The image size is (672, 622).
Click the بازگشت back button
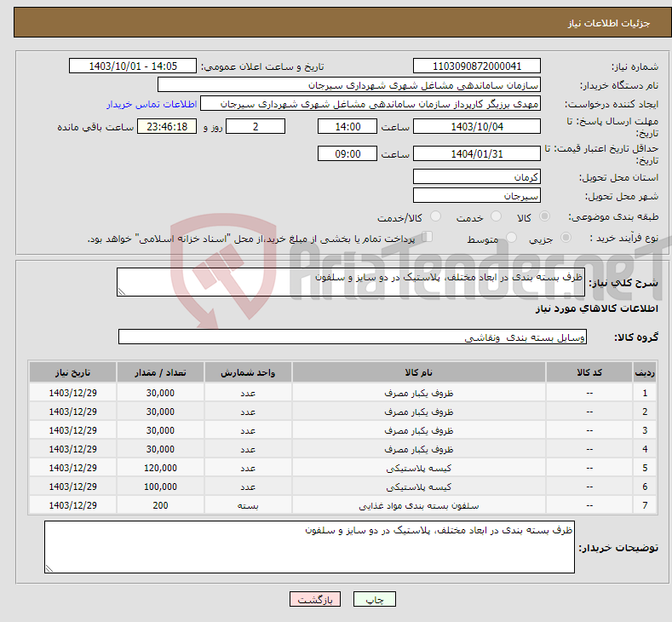coord(315,599)
